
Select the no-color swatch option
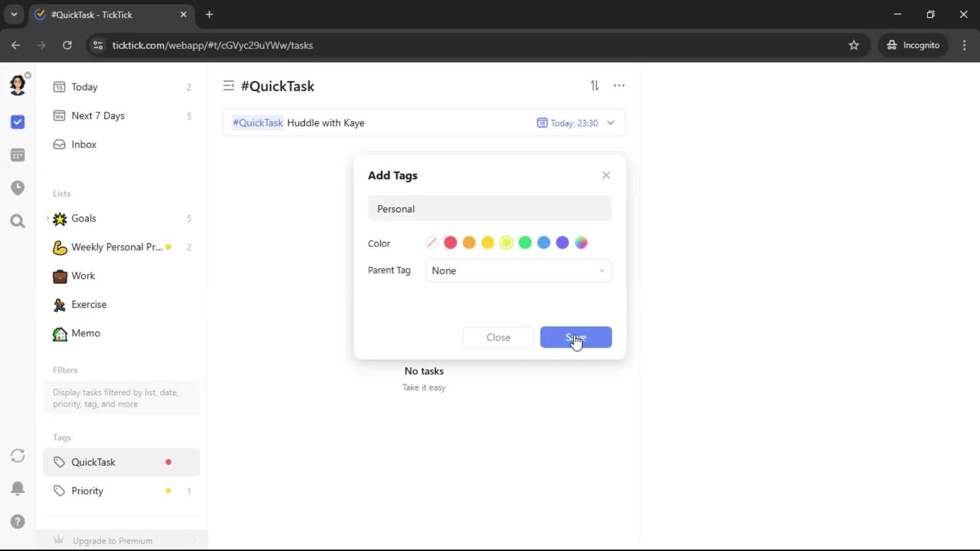pyautogui.click(x=432, y=243)
